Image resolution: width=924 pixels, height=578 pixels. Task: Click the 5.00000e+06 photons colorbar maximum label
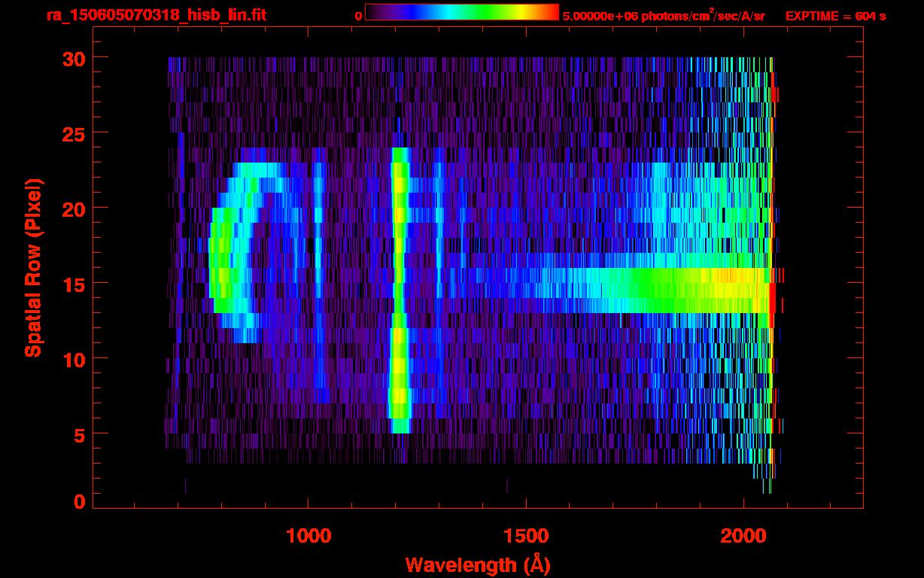click(663, 16)
